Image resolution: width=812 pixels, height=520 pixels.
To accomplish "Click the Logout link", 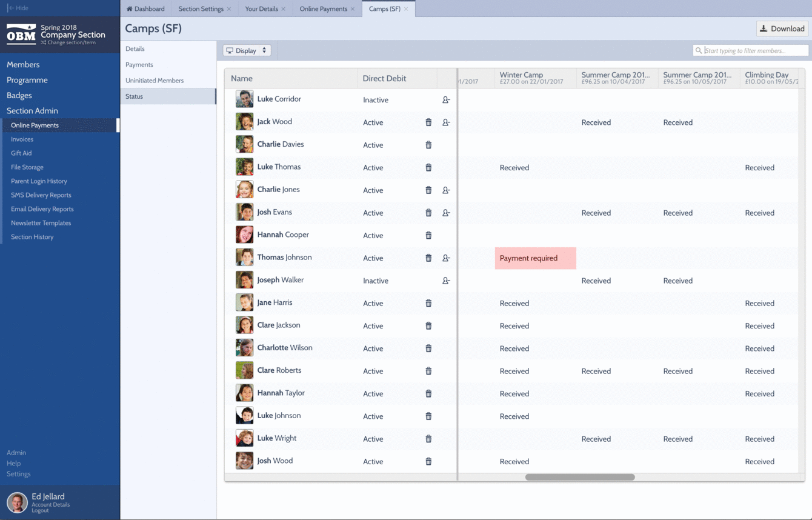I will tap(40, 510).
